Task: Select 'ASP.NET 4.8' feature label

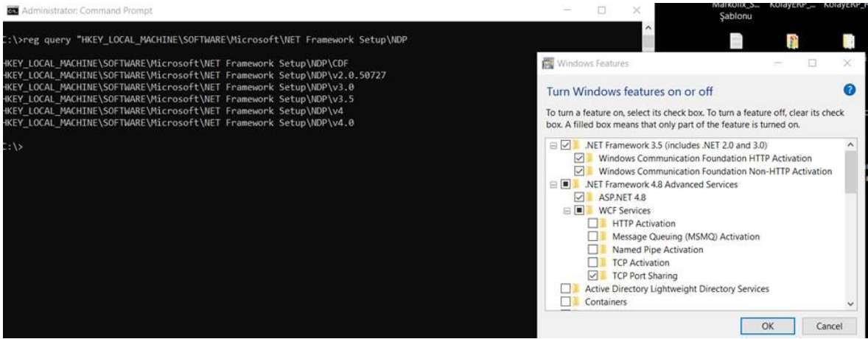Action: 622,198
